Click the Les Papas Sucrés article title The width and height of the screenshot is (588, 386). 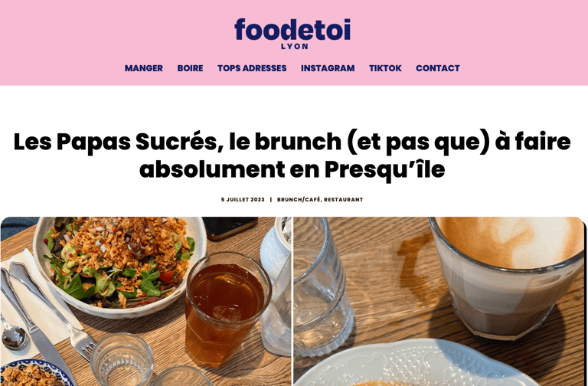click(x=292, y=155)
